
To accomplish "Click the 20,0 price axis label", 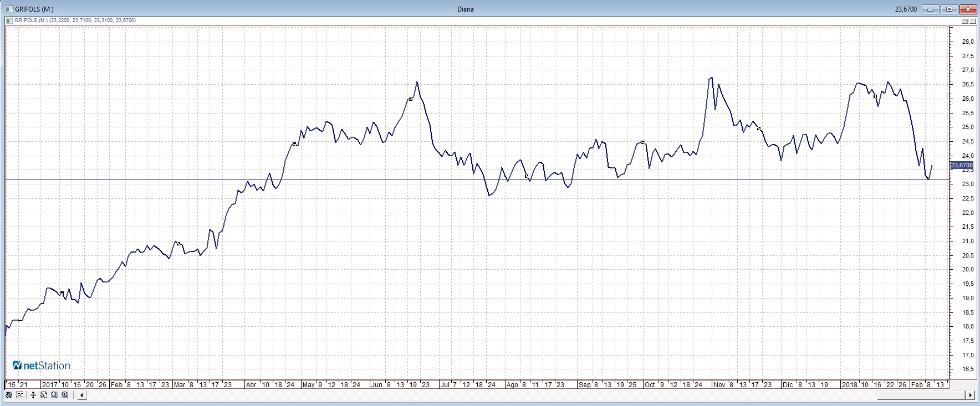I will pos(968,270).
